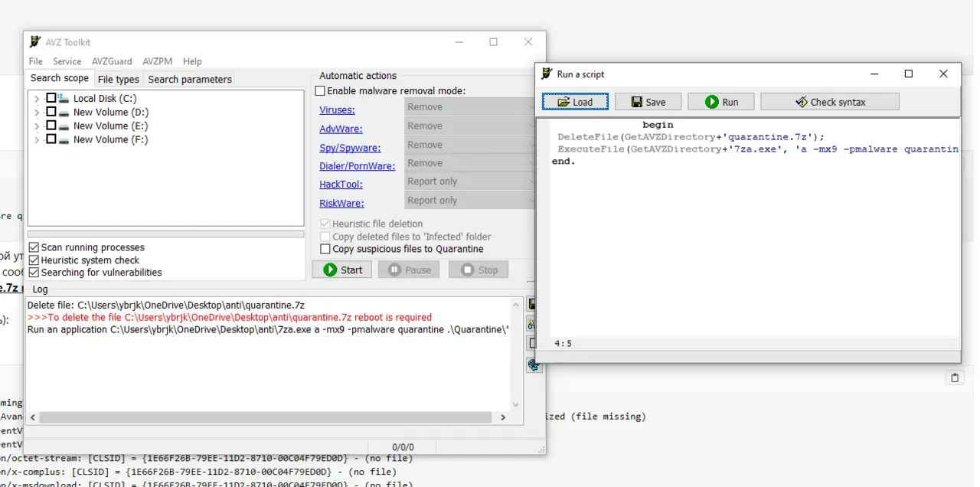Open the Service menu

(67, 61)
